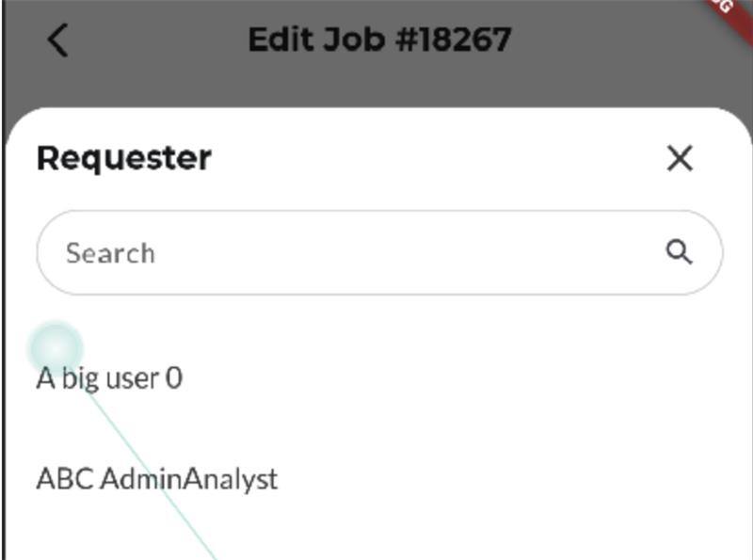Click the Search placeholder text
This screenshot has width=753, height=560.
pyautogui.click(x=110, y=253)
